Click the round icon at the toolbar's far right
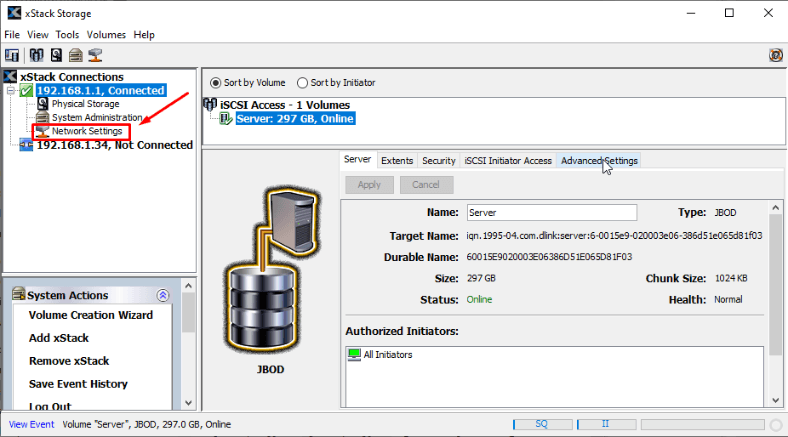 [774, 55]
